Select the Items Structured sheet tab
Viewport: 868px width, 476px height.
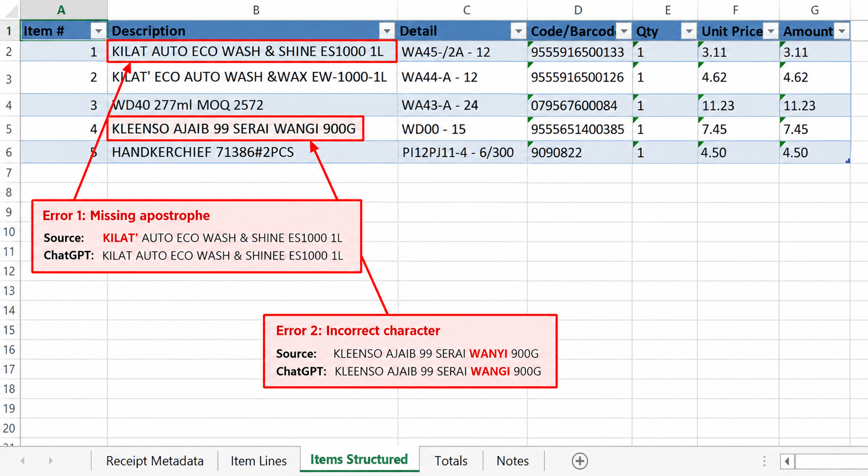[359, 460]
